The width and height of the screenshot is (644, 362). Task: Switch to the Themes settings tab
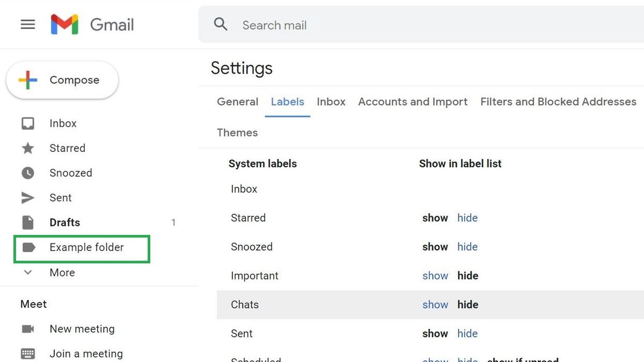click(237, 132)
